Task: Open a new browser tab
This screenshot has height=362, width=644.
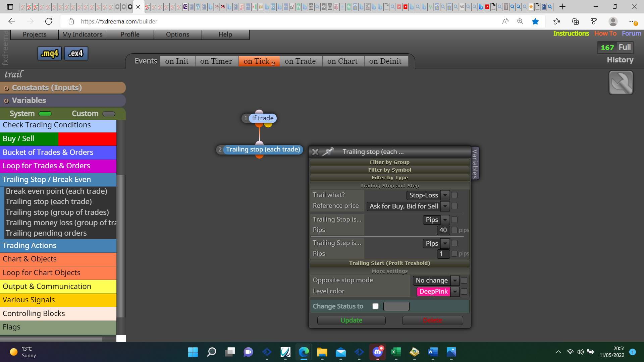Action: tap(562, 7)
